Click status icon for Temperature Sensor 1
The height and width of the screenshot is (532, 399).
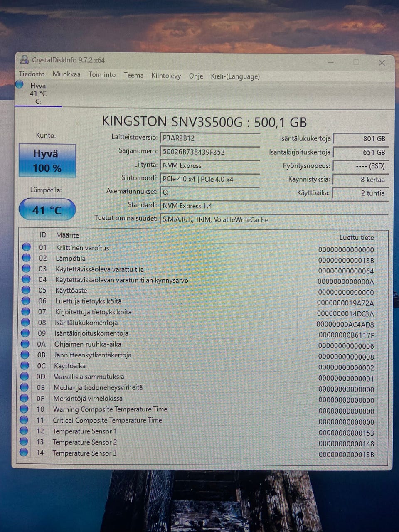coord(24,431)
